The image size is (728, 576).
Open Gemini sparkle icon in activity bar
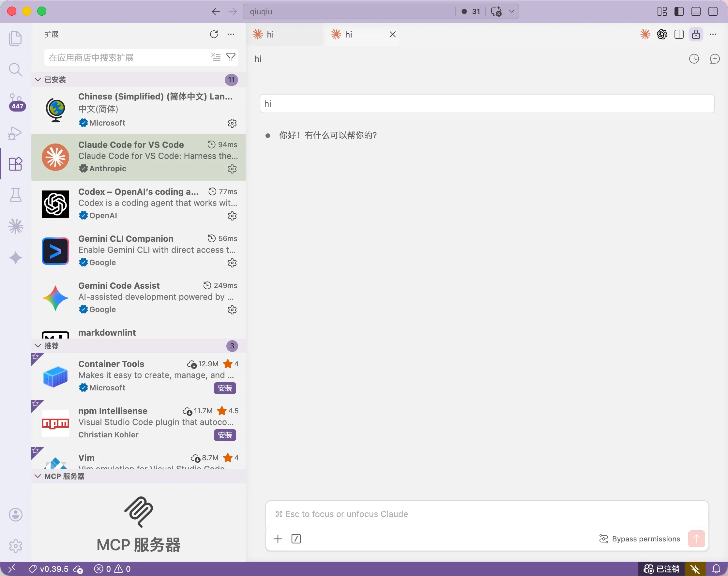coord(16,258)
